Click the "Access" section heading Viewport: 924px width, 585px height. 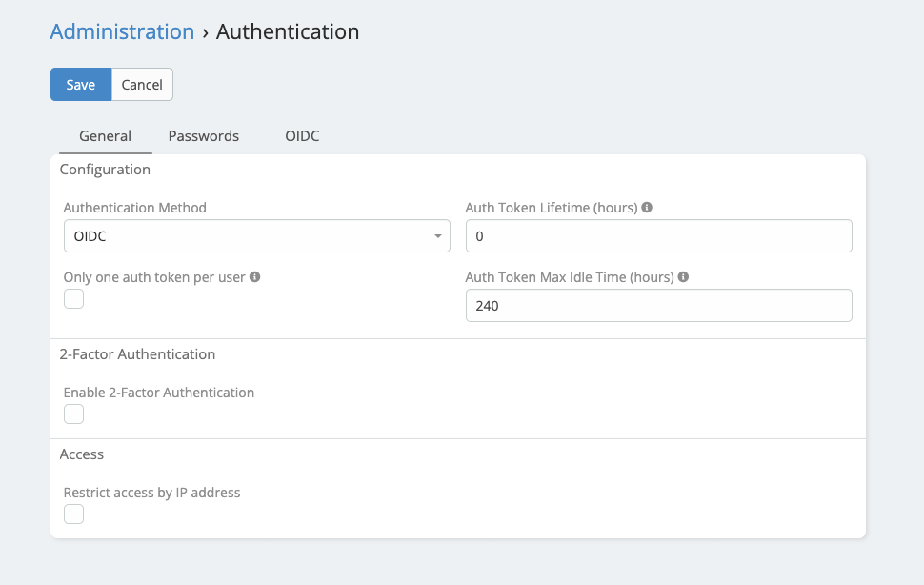pos(82,454)
